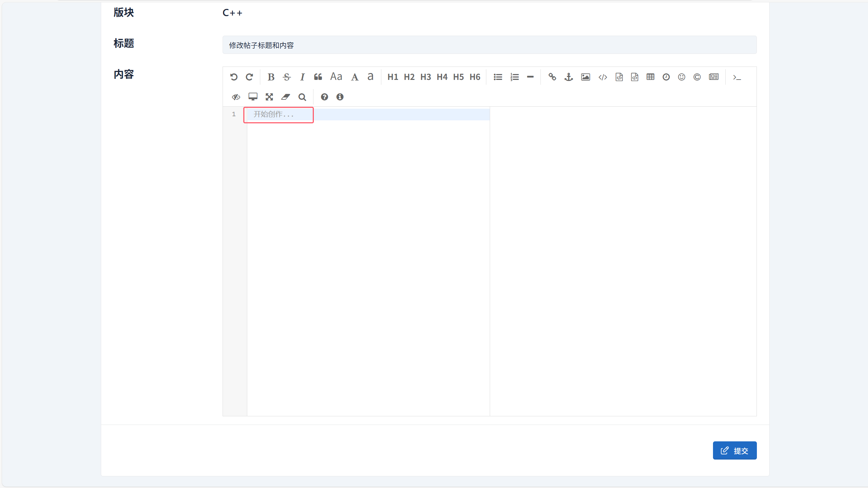Image resolution: width=868 pixels, height=488 pixels.
Task: Apply strikethrough formatting
Action: 287,77
